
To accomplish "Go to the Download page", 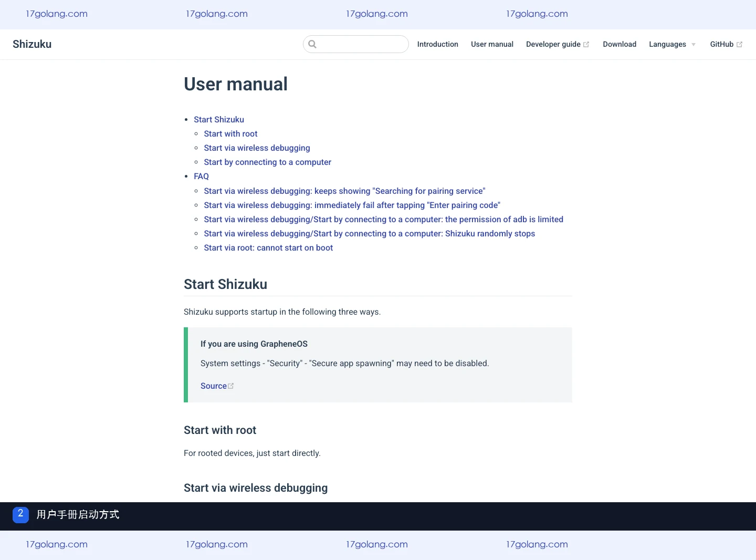I will [619, 44].
